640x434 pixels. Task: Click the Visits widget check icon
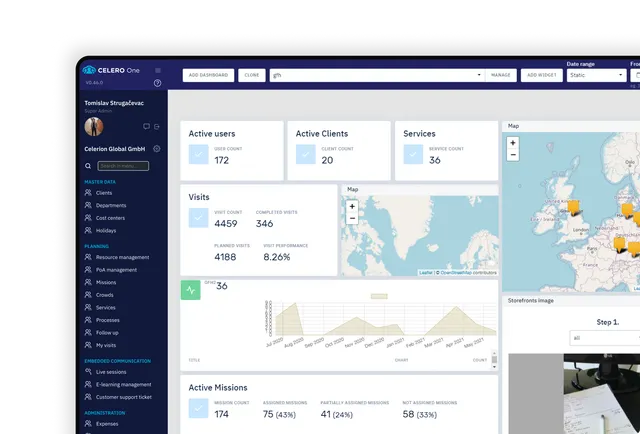pos(198,218)
